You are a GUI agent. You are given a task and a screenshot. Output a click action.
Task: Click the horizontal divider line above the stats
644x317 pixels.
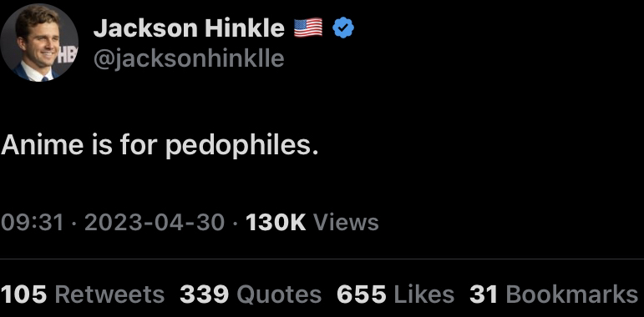322,259
